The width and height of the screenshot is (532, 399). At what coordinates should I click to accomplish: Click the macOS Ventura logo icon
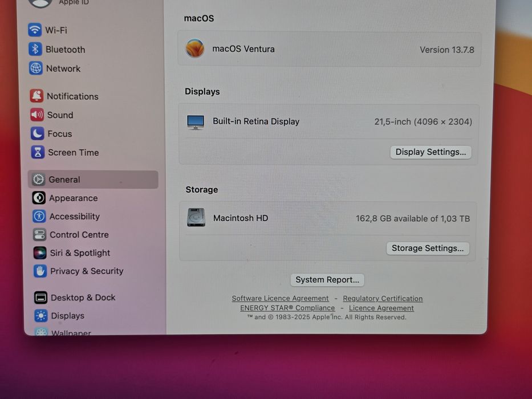click(x=195, y=48)
